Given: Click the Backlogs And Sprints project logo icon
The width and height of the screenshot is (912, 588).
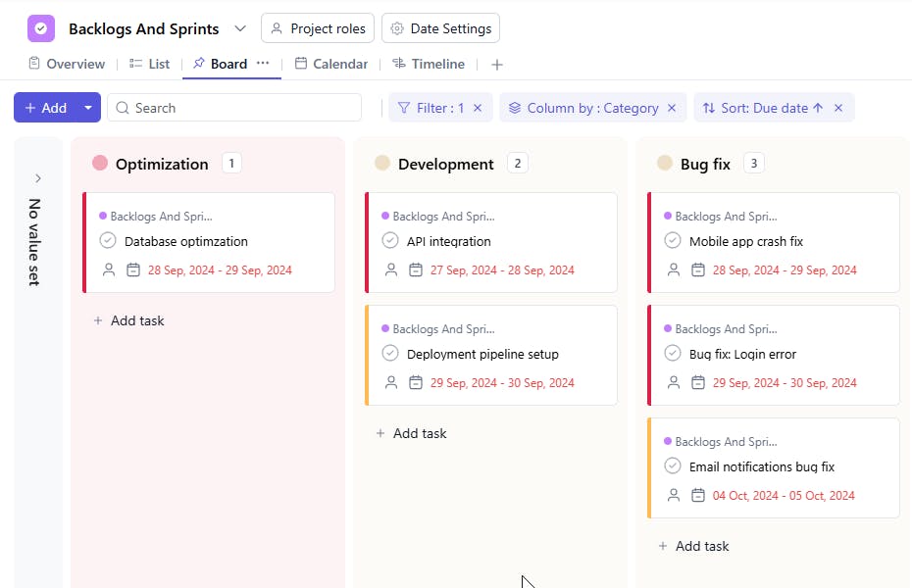Looking at the screenshot, I should 41,28.
